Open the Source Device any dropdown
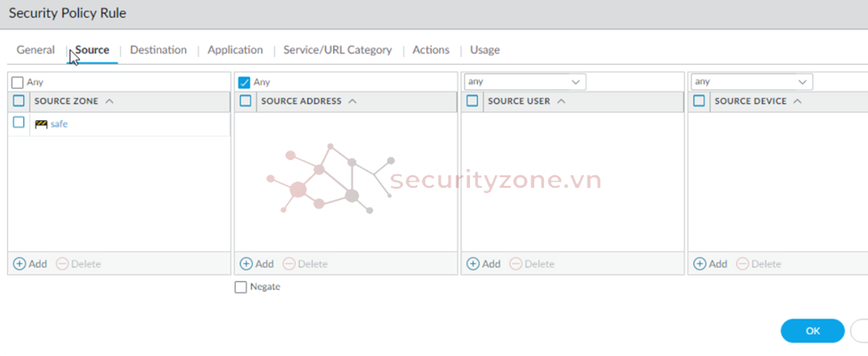This screenshot has height=356, width=868. click(752, 82)
